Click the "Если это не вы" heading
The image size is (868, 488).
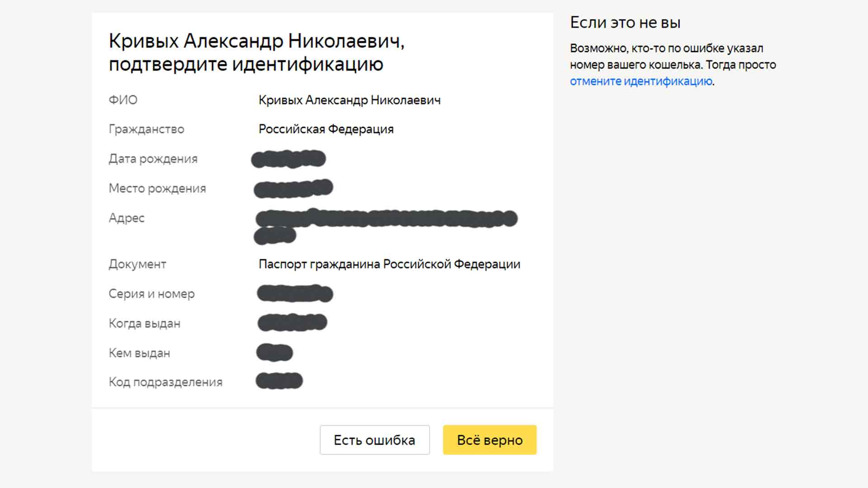point(625,23)
